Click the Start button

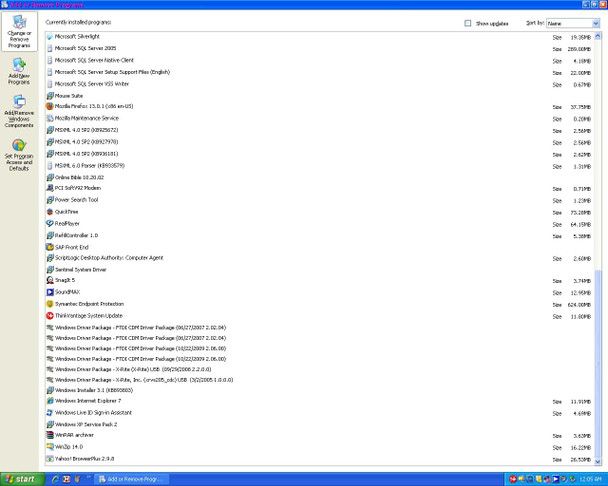pos(22,479)
